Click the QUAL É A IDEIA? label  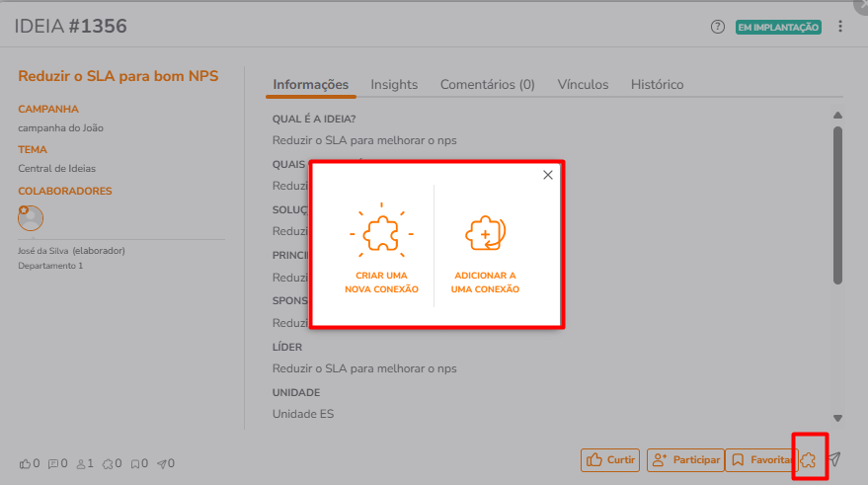tap(314, 120)
